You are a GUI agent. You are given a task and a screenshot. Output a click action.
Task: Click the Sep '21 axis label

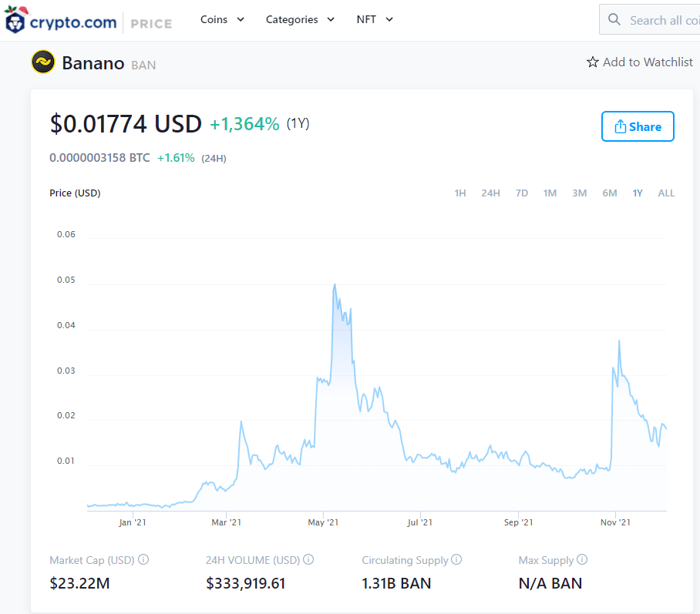[x=518, y=522]
